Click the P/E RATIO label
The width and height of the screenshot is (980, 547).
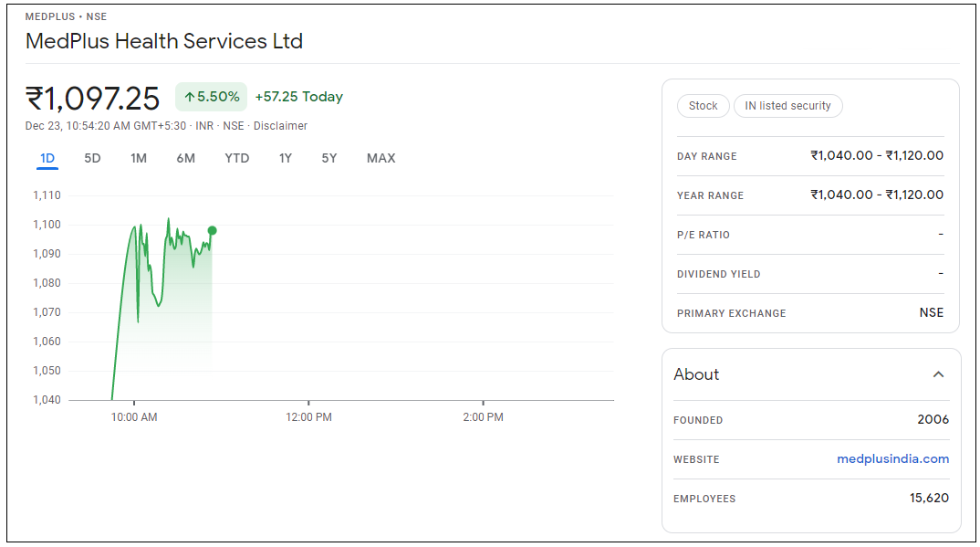coord(704,235)
